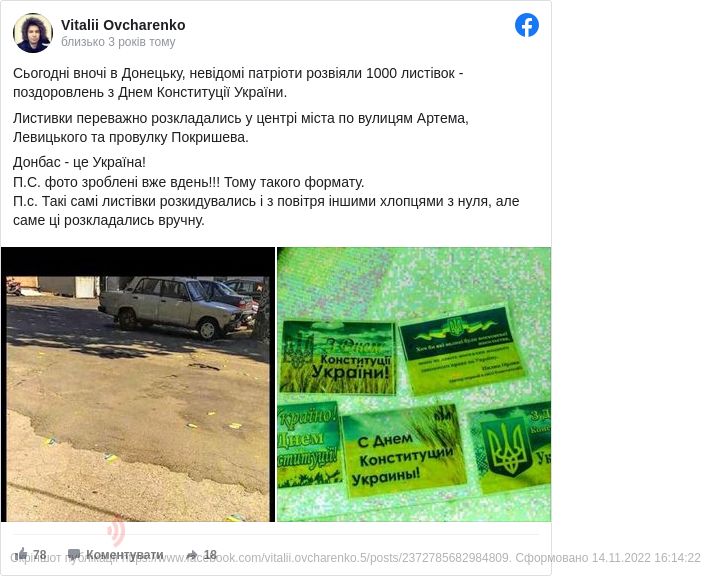Click the Коментувати button
Screen dimensions: 720x576
[x=124, y=555]
